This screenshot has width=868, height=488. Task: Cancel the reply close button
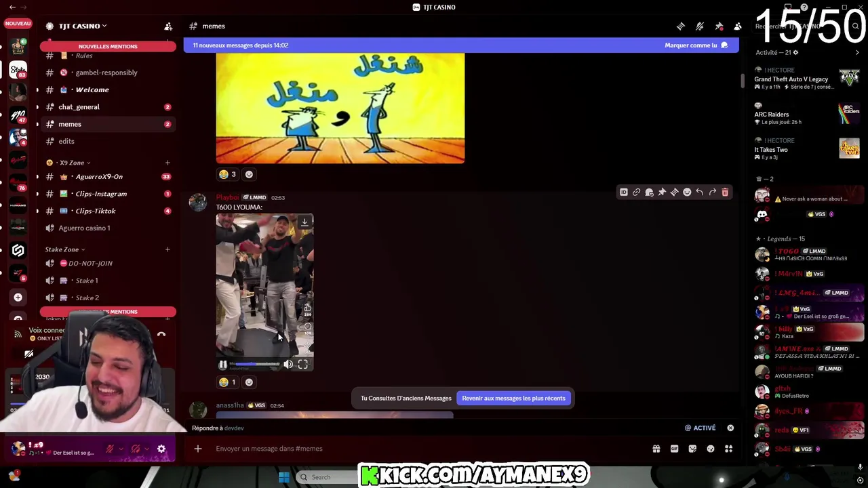730,428
